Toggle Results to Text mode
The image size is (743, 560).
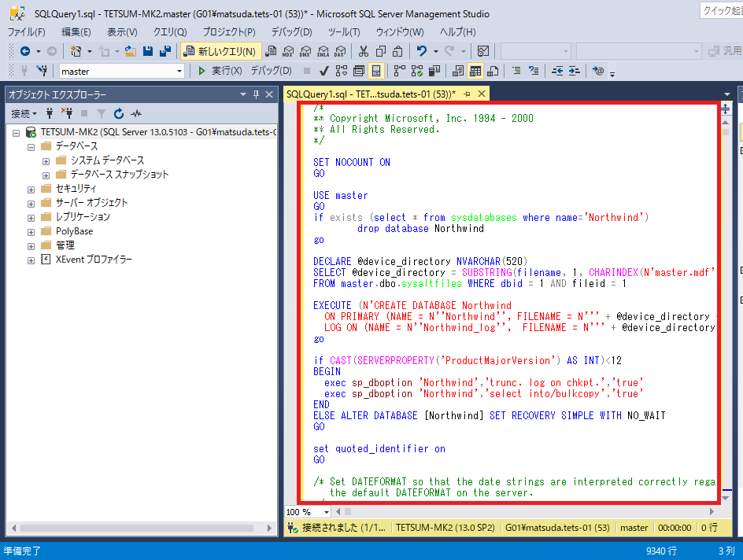(458, 71)
